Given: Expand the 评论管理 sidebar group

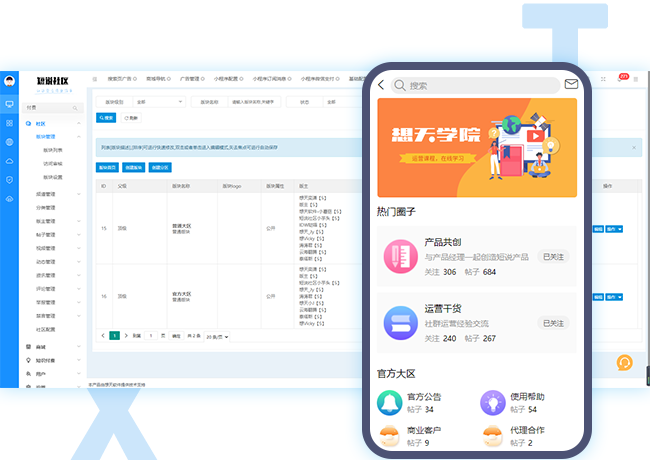Looking at the screenshot, I should pos(79,289).
